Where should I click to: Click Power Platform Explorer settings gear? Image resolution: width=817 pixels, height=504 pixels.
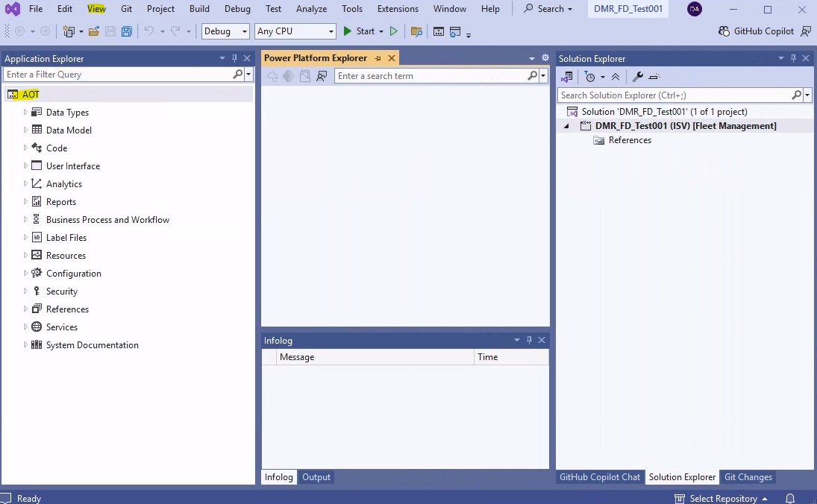545,58
